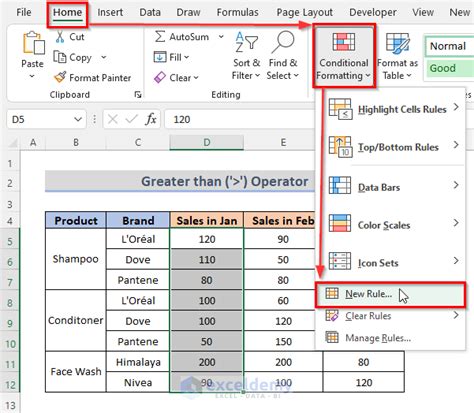Select the column D header
474x413 pixels.
207,143
